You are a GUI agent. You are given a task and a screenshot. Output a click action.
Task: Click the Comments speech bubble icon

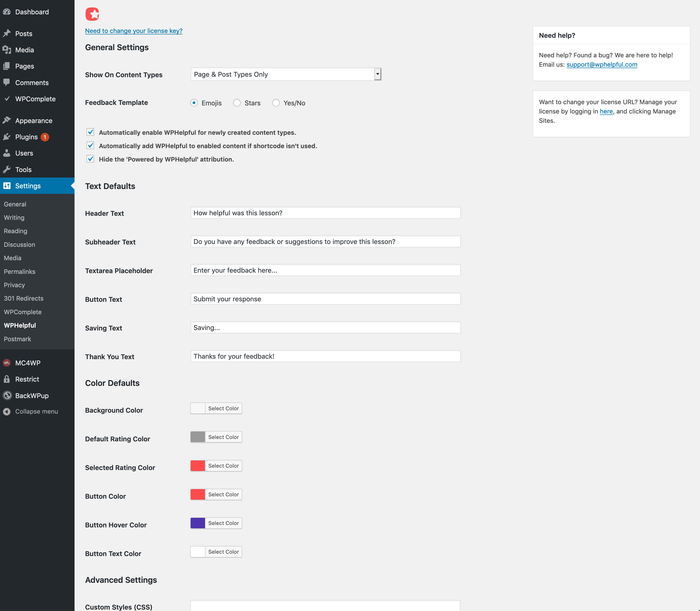[x=7, y=82]
